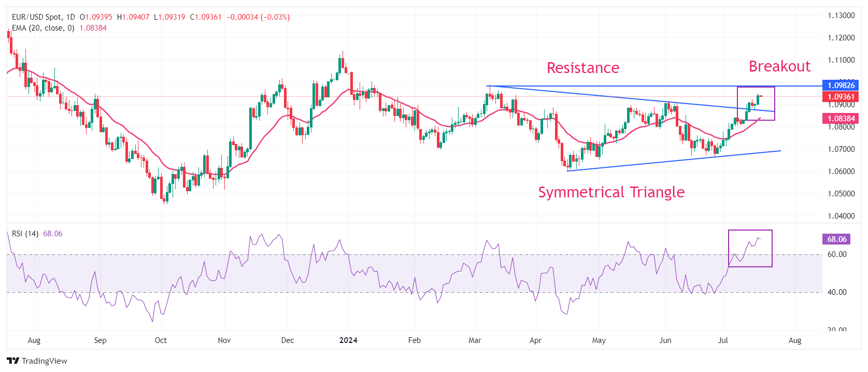The width and height of the screenshot is (868, 372).
Task: Click the blue 1.09826 resistance price tag
Action: tap(840, 85)
